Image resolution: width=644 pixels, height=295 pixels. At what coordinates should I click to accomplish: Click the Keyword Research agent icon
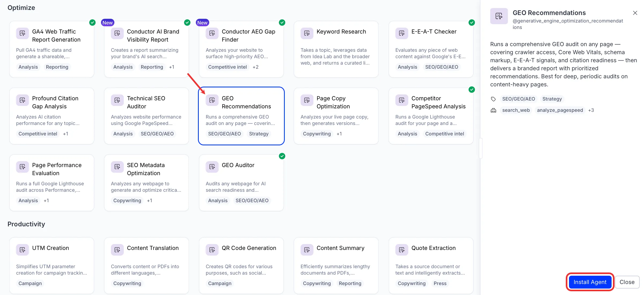point(307,33)
